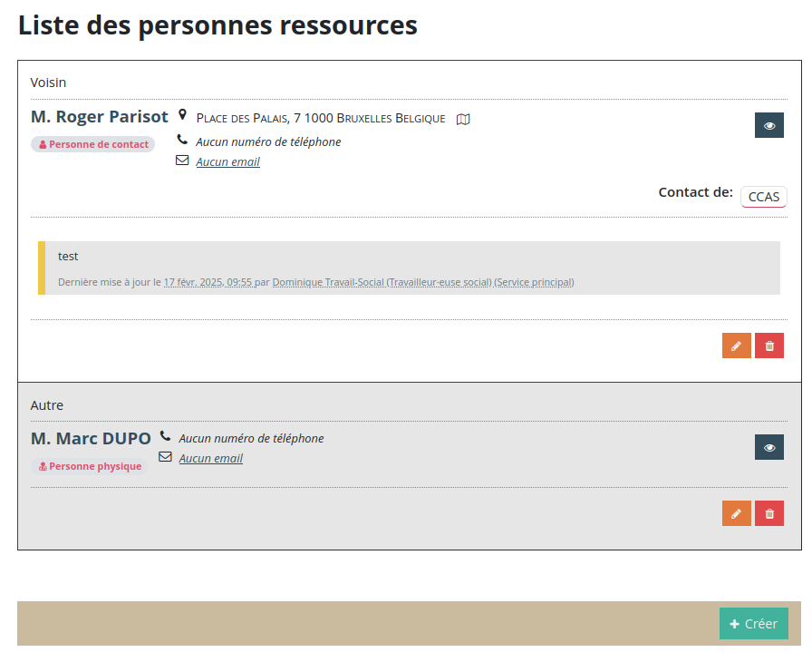Screen dimensions: 812x662
Task: Click the phone icon for Roger Parisot
Action: point(182,141)
